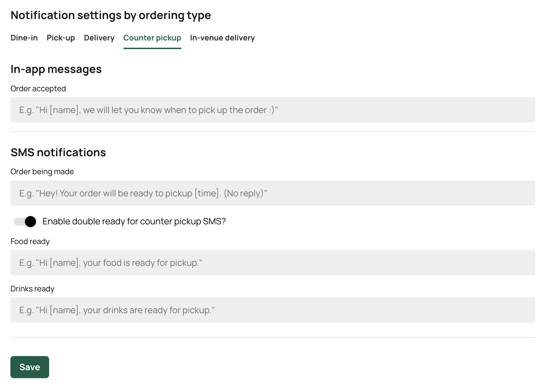Focus the Order being made SMS field
Viewport: 546px width, 392px height.
pos(273,193)
